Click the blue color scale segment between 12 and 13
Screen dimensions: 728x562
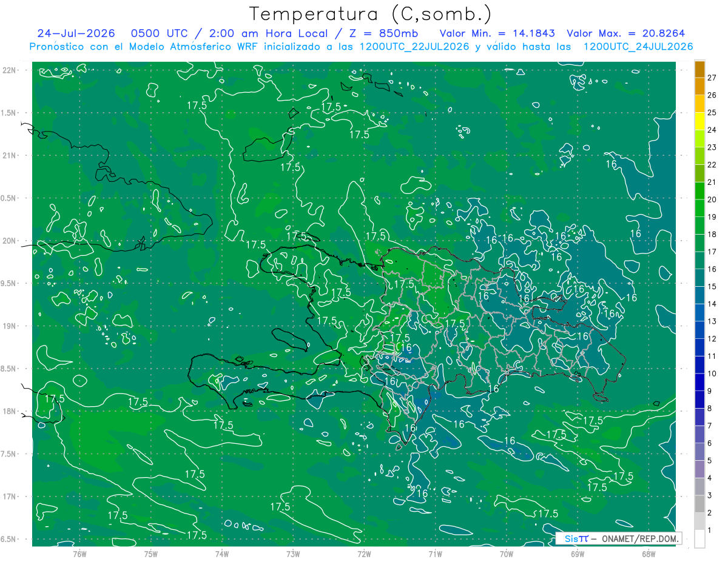pyautogui.click(x=699, y=330)
